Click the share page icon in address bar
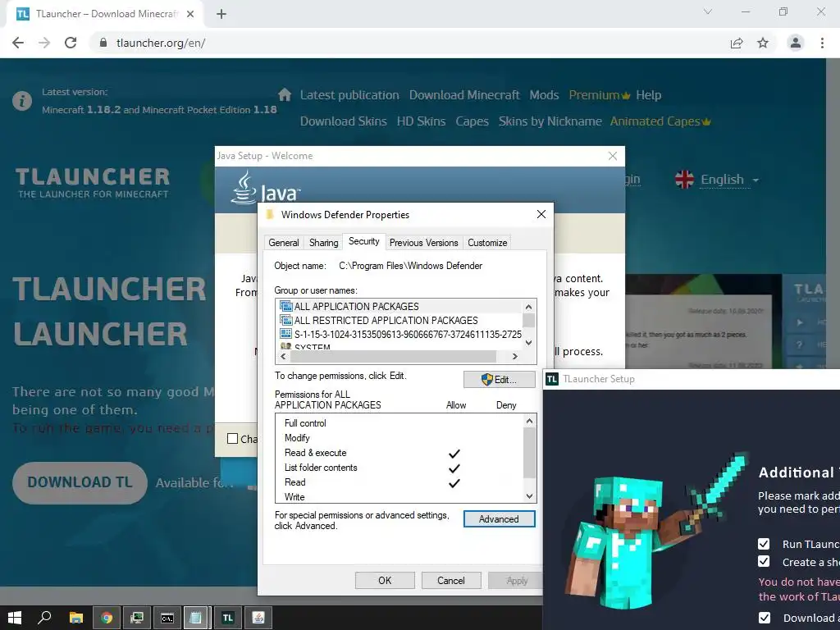The width and height of the screenshot is (840, 630). [x=737, y=43]
